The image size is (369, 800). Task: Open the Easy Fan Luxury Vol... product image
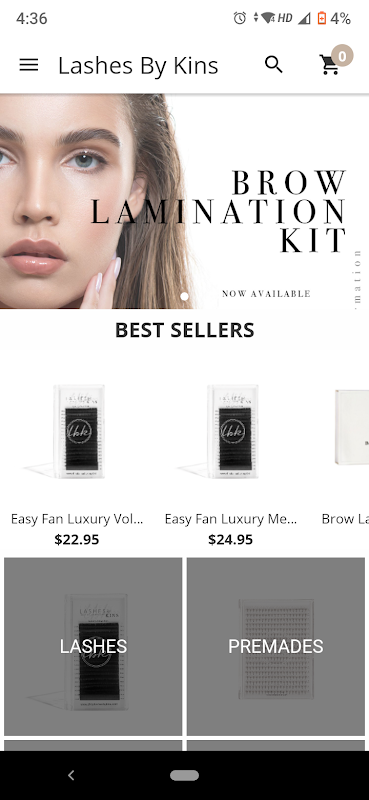point(77,431)
